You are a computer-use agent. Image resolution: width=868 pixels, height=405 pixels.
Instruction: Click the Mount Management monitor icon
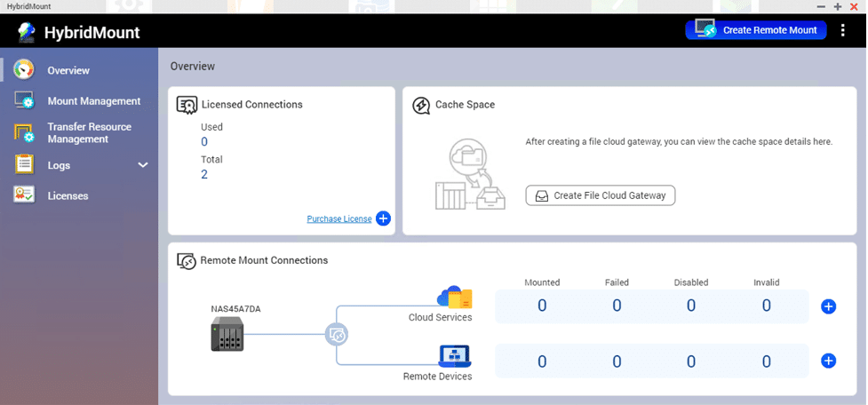pos(24,100)
